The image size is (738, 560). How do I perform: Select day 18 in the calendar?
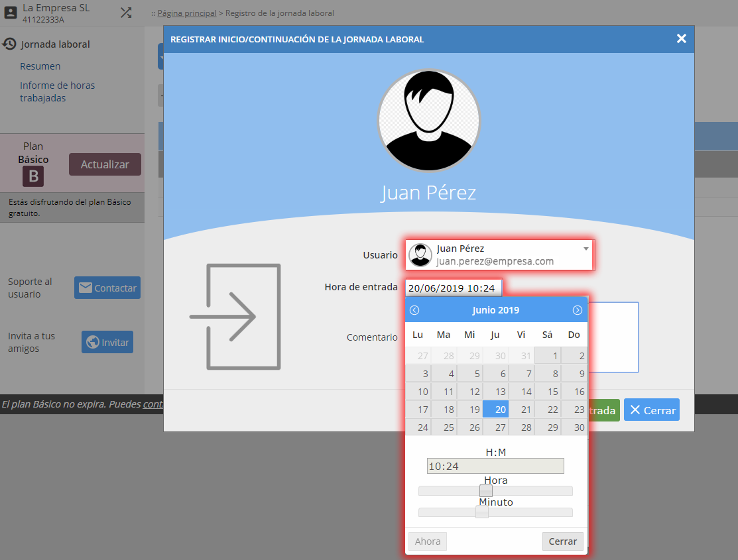pos(444,410)
